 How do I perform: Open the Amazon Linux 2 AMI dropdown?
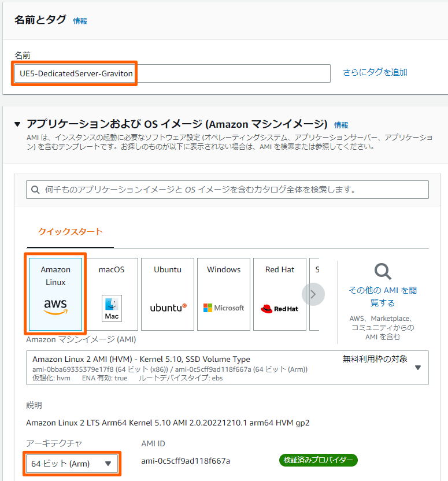click(x=227, y=368)
